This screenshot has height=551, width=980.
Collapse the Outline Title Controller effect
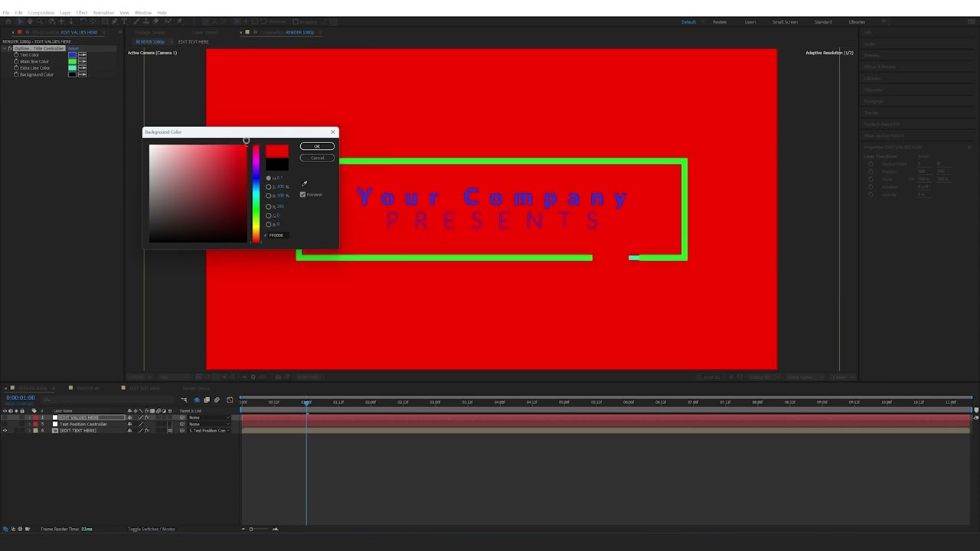(x=5, y=48)
